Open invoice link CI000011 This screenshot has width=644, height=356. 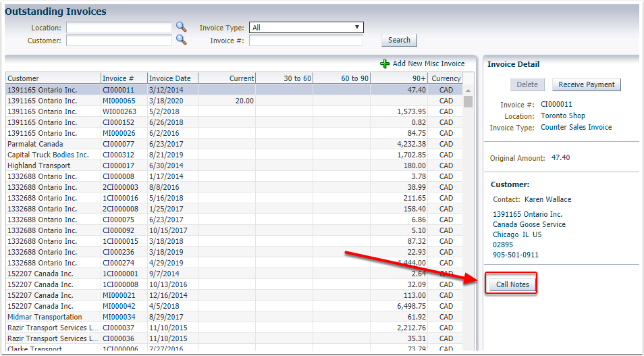[118, 90]
